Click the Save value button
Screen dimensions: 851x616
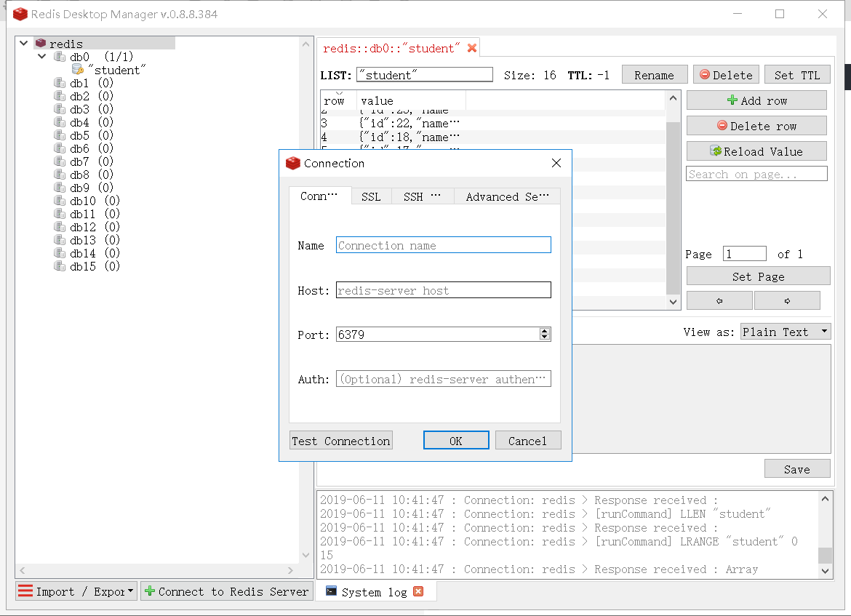pyautogui.click(x=797, y=469)
